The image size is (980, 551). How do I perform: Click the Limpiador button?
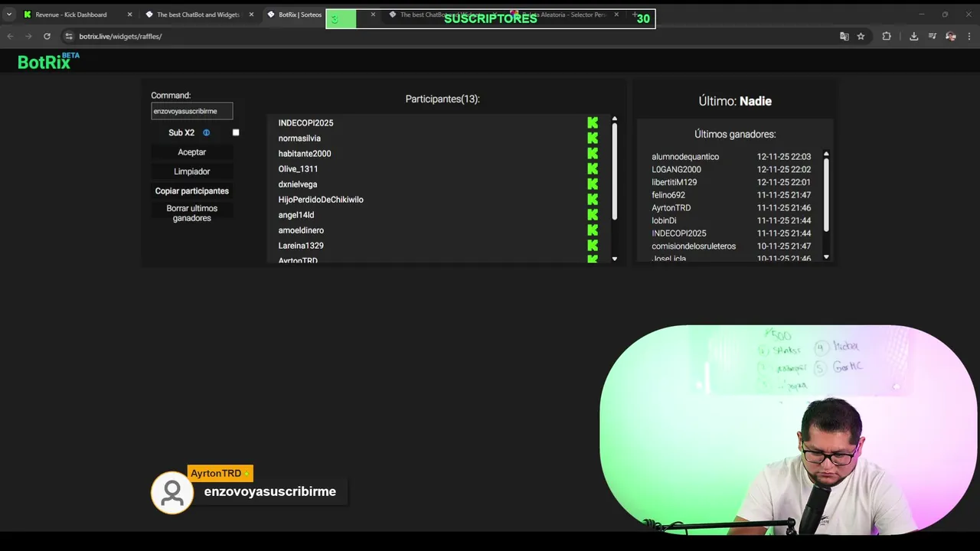[191, 171]
